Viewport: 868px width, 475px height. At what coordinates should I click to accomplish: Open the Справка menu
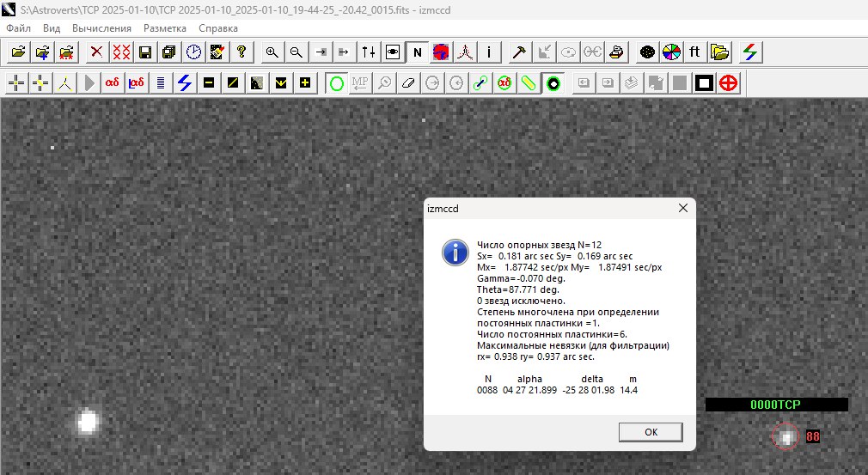[218, 28]
